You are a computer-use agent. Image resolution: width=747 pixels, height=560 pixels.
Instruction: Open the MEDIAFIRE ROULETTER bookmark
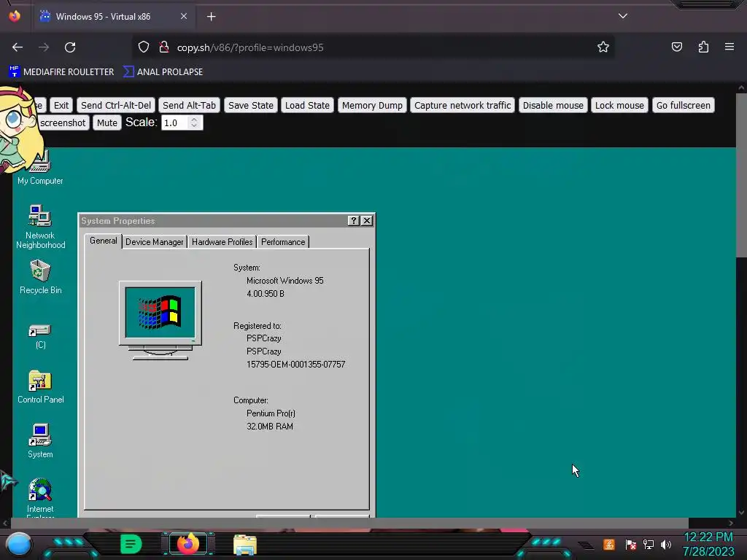[61, 72]
